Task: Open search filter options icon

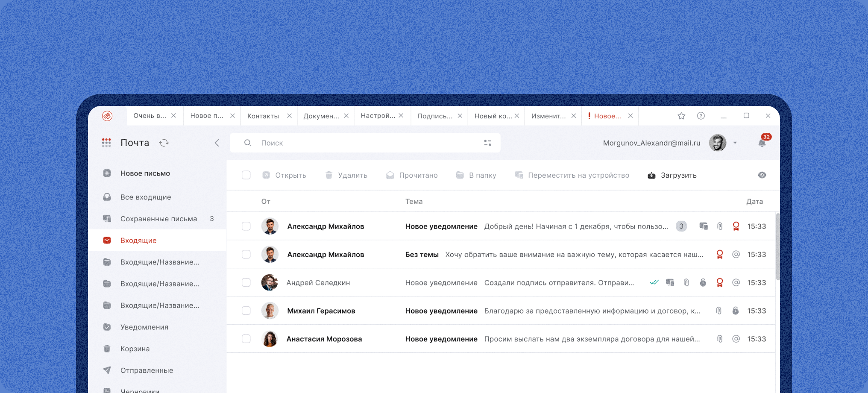Action: [x=487, y=143]
